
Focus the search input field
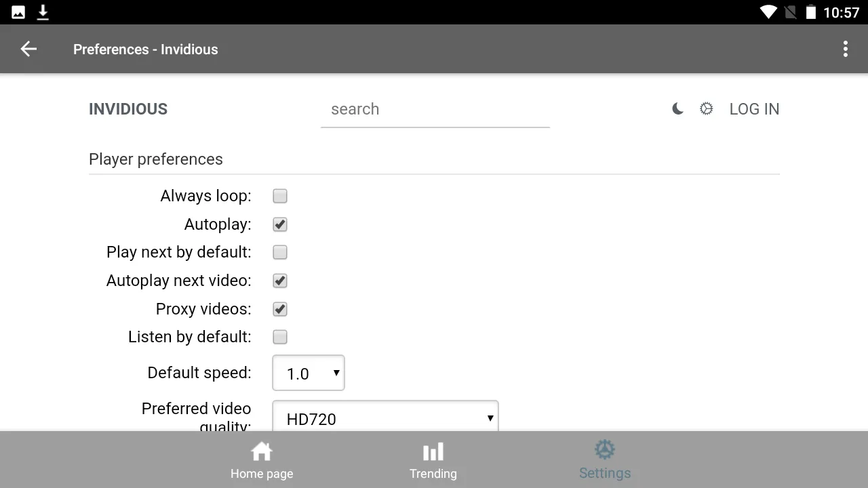click(435, 109)
